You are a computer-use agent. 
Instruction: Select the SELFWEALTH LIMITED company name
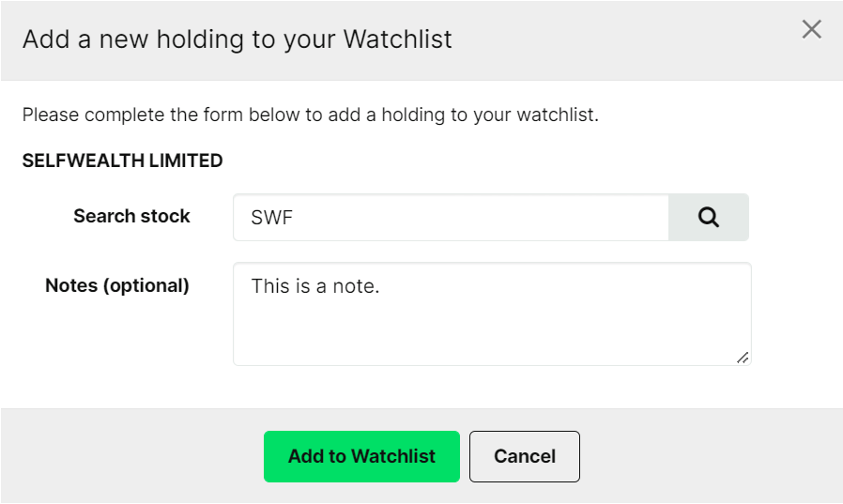tap(123, 160)
